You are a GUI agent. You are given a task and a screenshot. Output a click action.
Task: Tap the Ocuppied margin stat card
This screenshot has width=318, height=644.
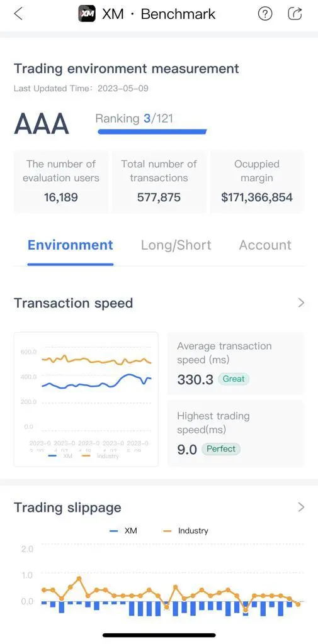coord(257,181)
